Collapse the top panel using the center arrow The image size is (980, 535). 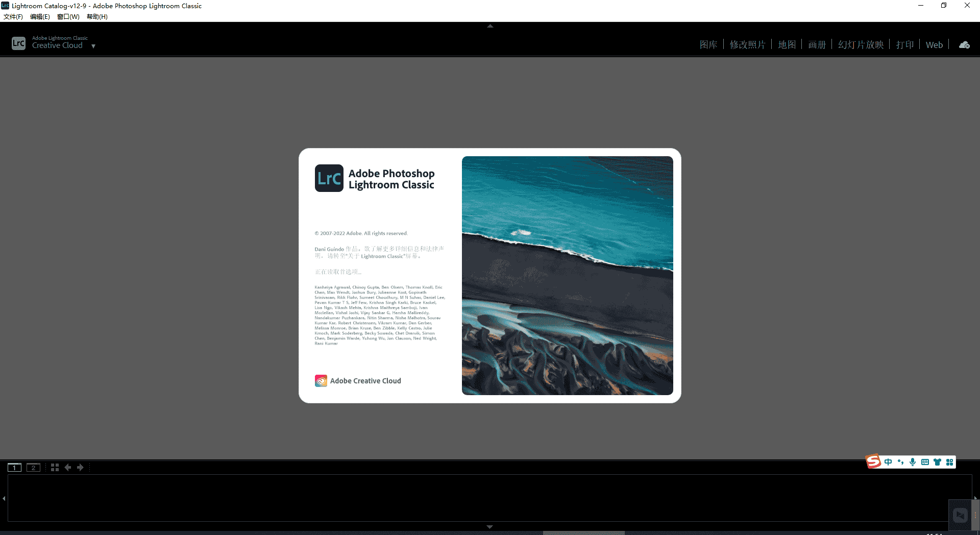click(x=489, y=26)
